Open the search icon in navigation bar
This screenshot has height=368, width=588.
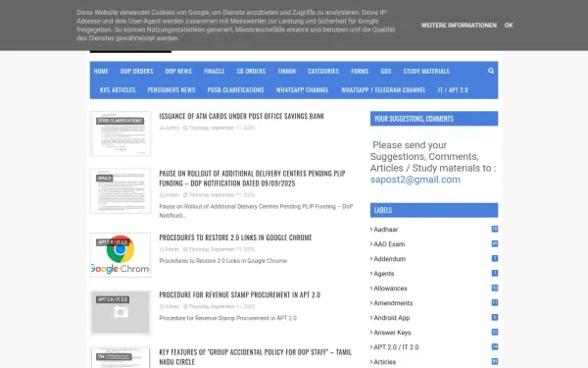pos(491,71)
